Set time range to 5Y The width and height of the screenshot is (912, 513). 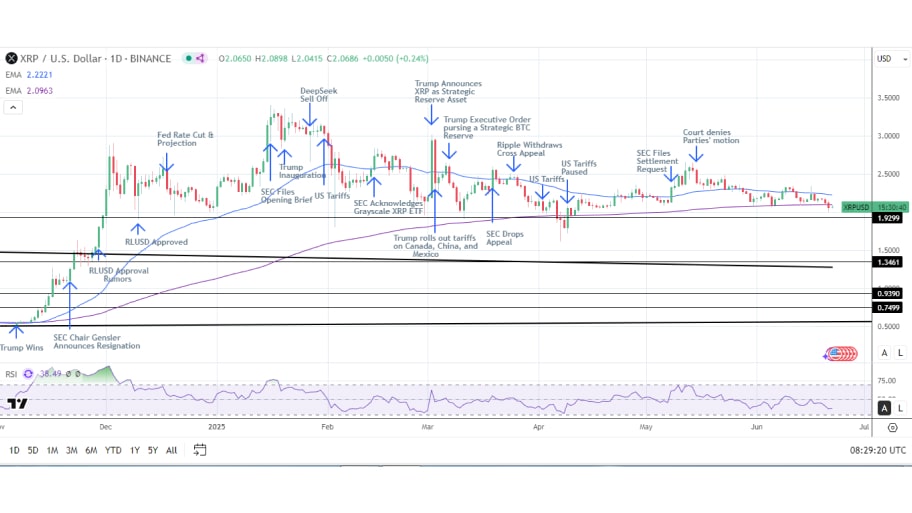153,450
